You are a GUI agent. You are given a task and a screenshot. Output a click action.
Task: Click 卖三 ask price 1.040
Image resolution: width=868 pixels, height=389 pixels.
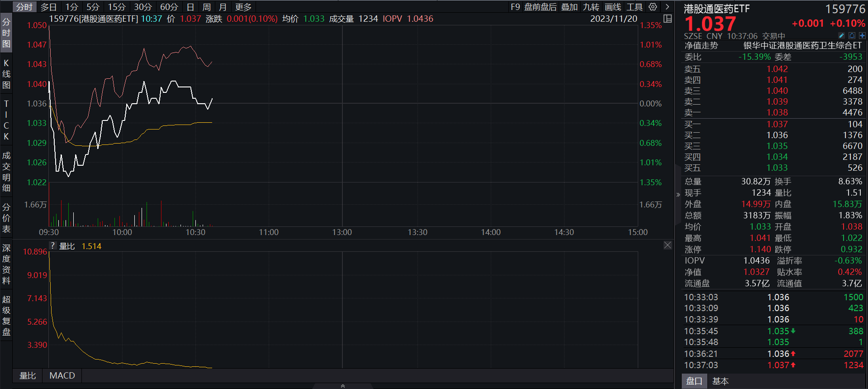click(777, 91)
